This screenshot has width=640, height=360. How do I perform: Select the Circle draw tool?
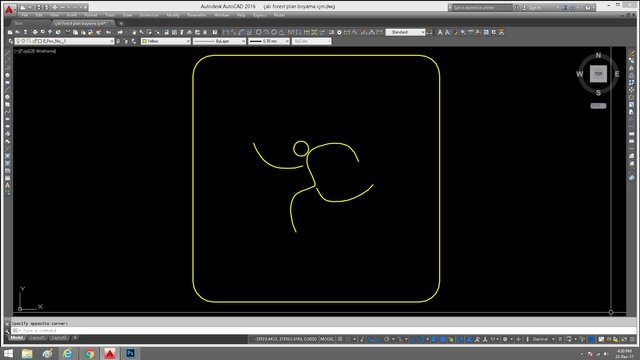7,97
